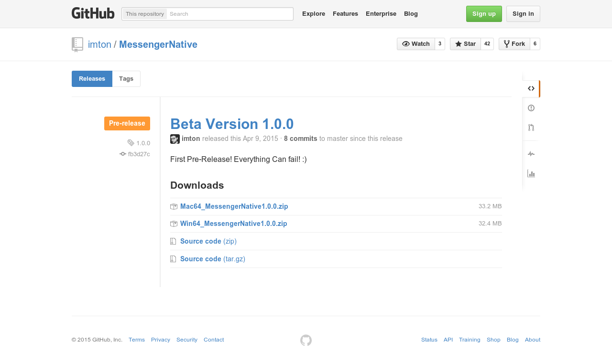Select the Releases tab
612x364 pixels.
(x=92, y=79)
